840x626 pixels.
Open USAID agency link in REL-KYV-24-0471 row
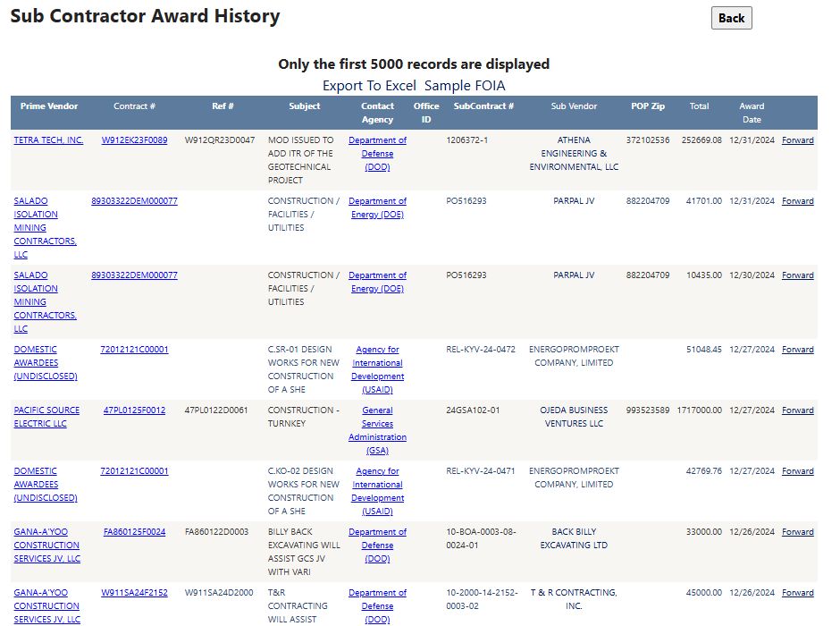click(378, 492)
